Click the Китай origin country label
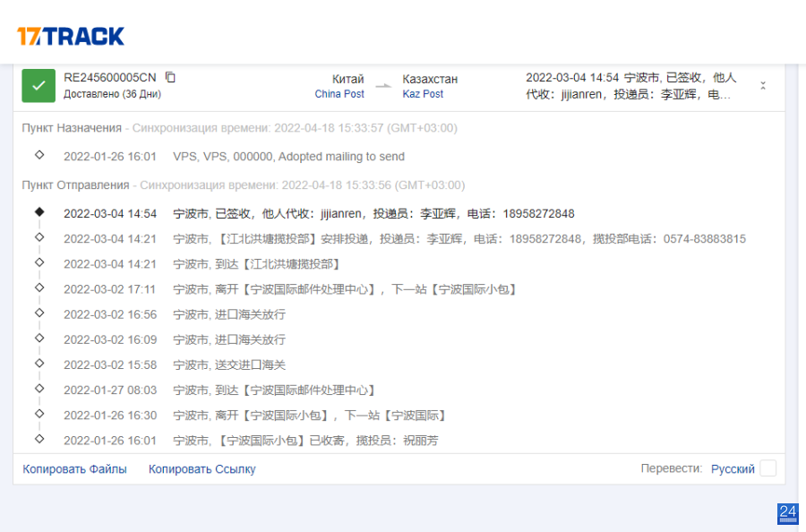Viewport: 806px width, 532px height. coord(348,79)
